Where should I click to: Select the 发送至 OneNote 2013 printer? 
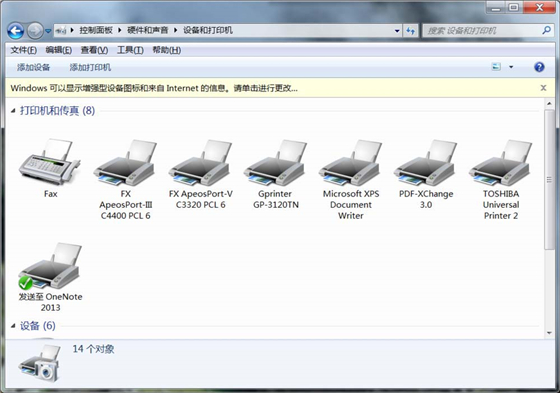(x=50, y=277)
